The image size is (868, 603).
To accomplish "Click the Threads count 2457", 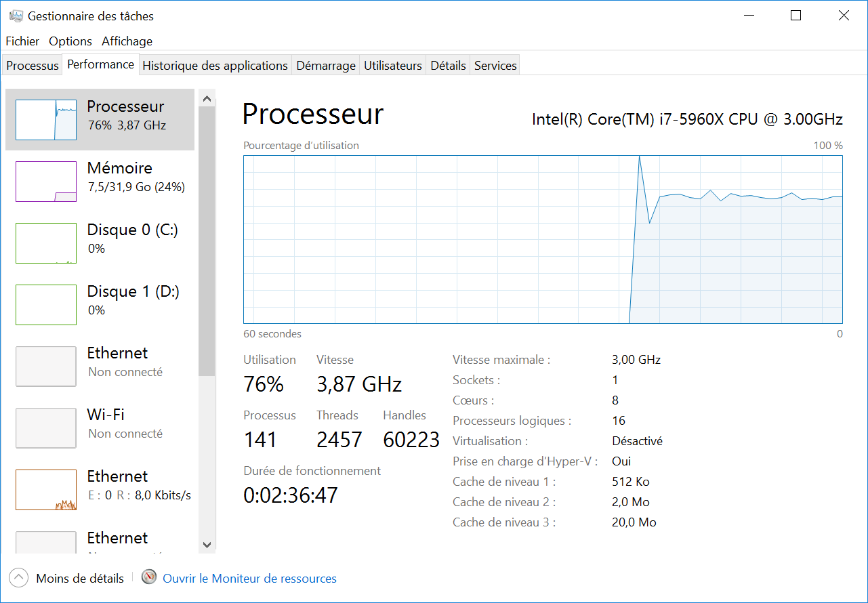I will click(339, 440).
